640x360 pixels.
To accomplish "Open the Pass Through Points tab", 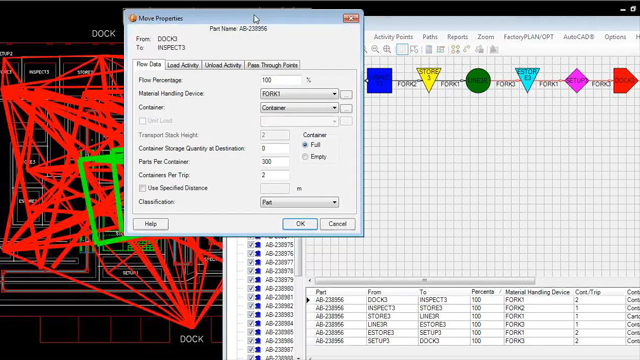I will tap(272, 65).
